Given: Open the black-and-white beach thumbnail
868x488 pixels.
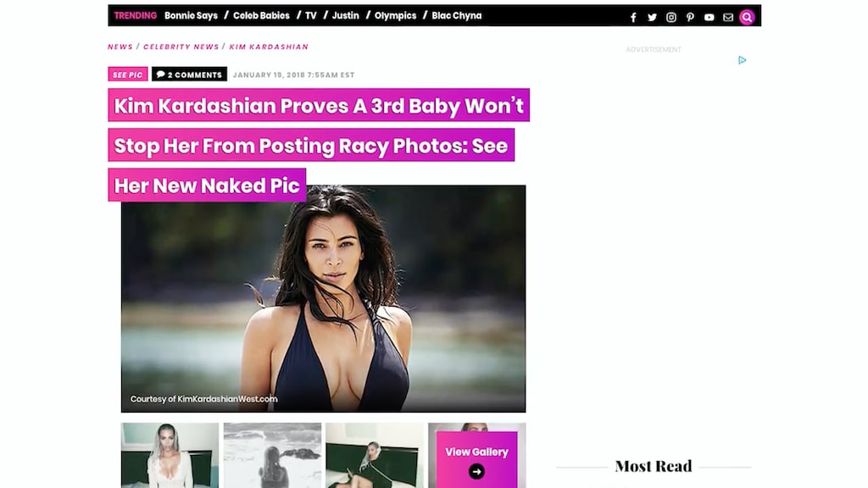Looking at the screenshot, I should [272, 455].
